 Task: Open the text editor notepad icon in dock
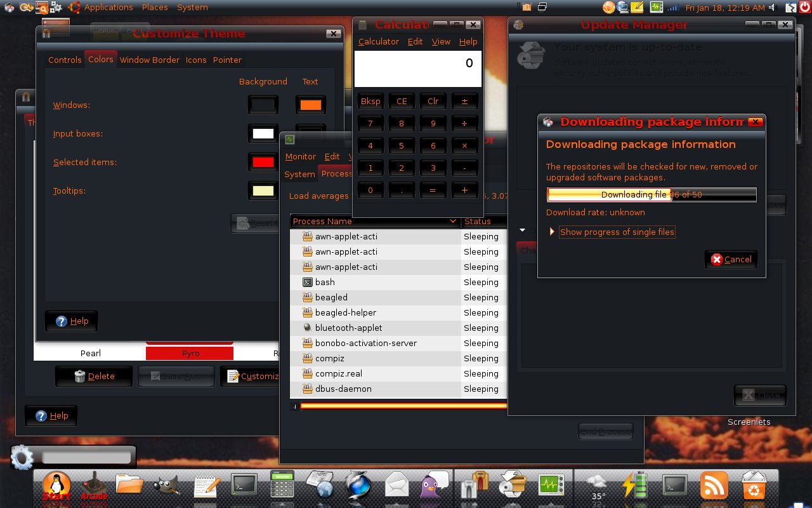click(206, 485)
